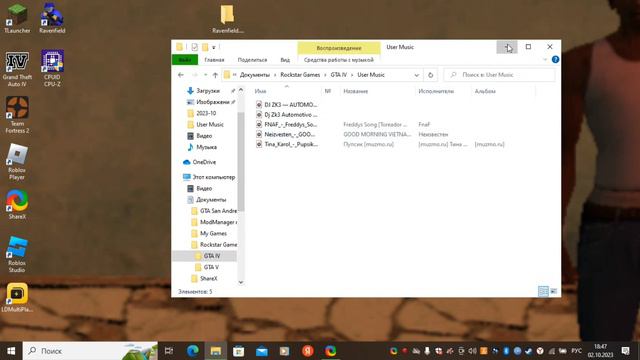640x360 pixels.
Task: Open Microsoft Store from the taskbar
Action: pyautogui.click(x=238, y=351)
